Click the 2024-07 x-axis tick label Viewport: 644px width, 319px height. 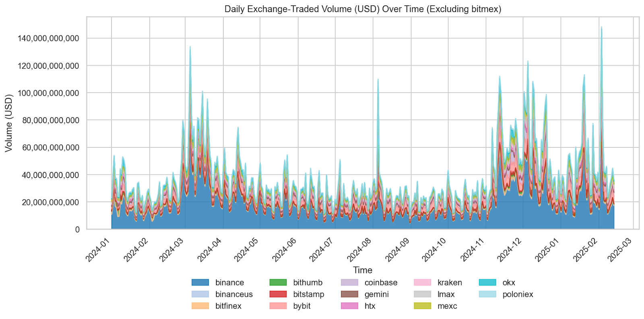coord(322,250)
